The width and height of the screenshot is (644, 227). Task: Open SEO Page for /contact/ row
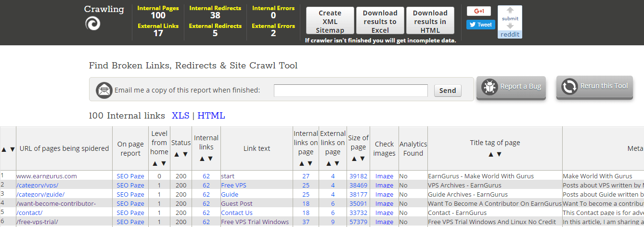(130, 213)
